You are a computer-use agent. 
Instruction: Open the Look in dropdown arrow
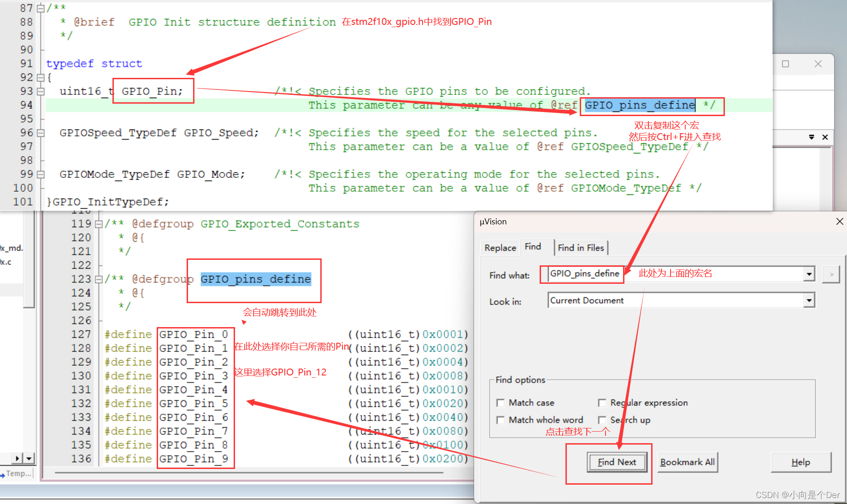click(x=809, y=300)
